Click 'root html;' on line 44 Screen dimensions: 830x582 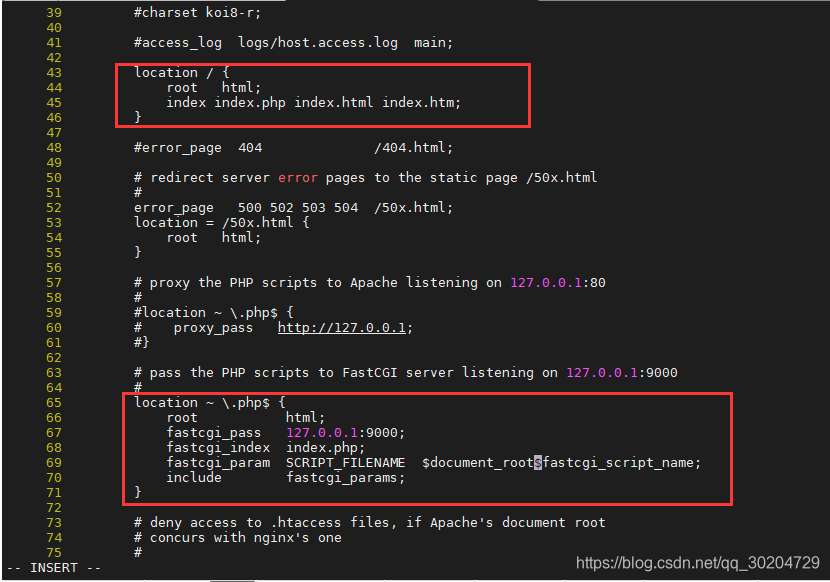213,88
